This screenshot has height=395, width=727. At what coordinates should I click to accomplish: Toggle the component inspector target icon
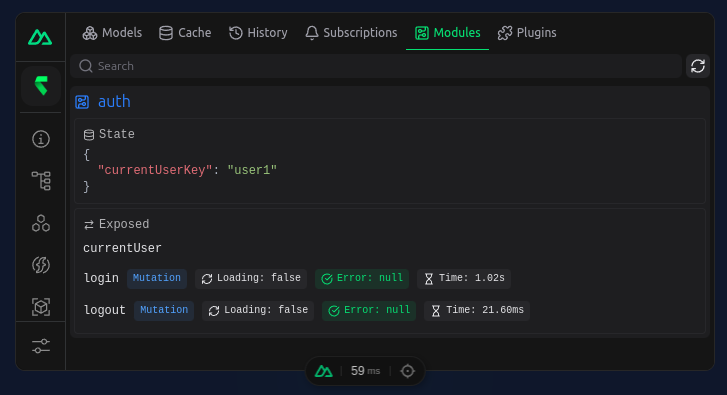(408, 371)
